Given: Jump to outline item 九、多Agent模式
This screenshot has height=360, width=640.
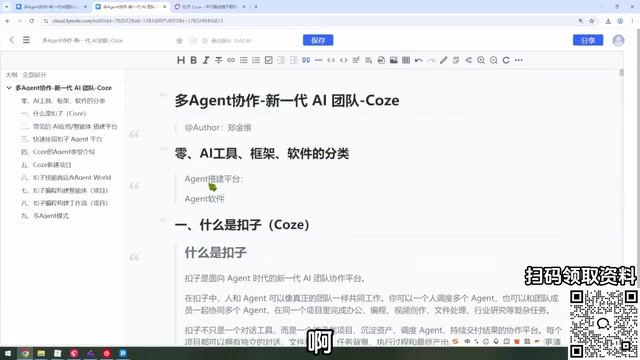Looking at the screenshot, I should pos(45,216).
